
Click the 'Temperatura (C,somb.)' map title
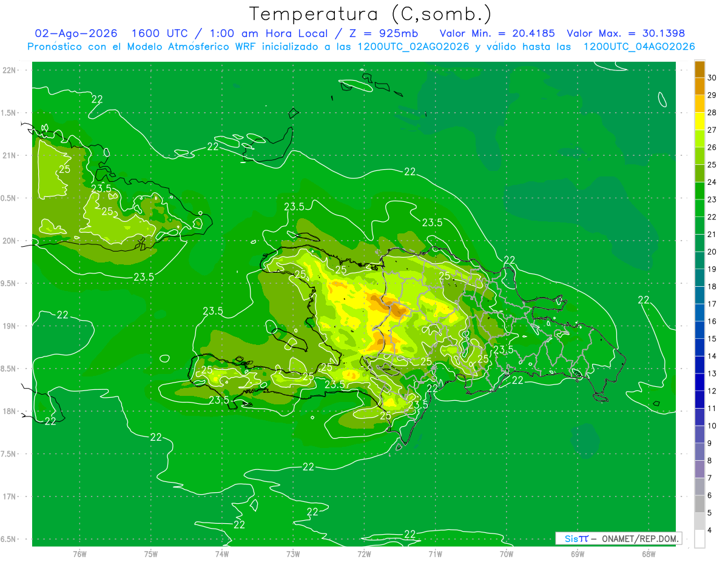(x=371, y=14)
